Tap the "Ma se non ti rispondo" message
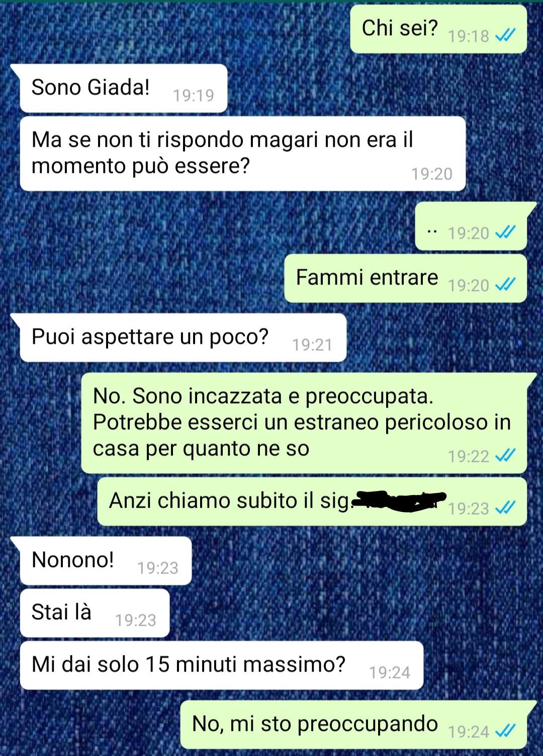Viewport: 543px width, 756px height. [243, 154]
